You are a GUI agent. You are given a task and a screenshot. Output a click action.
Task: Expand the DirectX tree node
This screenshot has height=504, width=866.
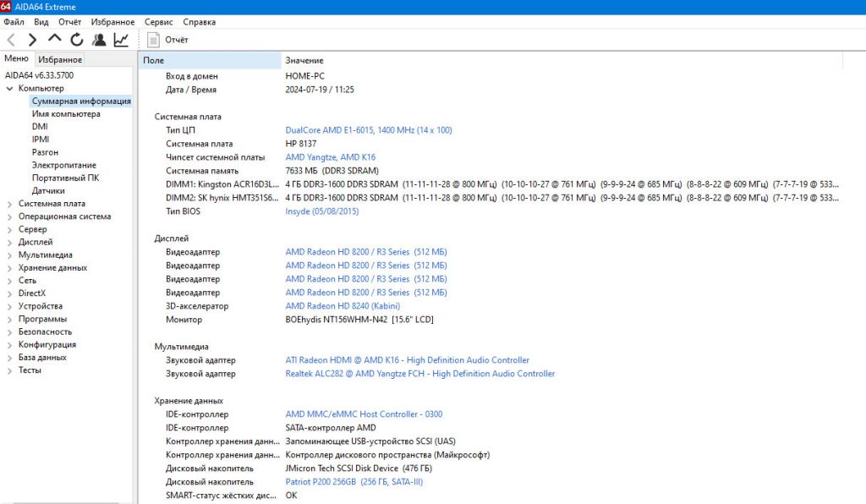coord(9,293)
